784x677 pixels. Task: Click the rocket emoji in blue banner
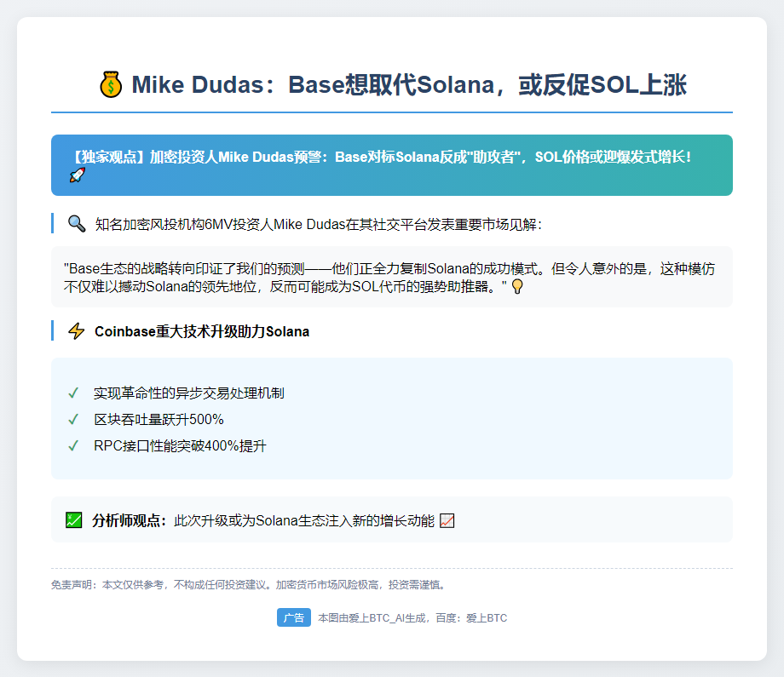77,175
